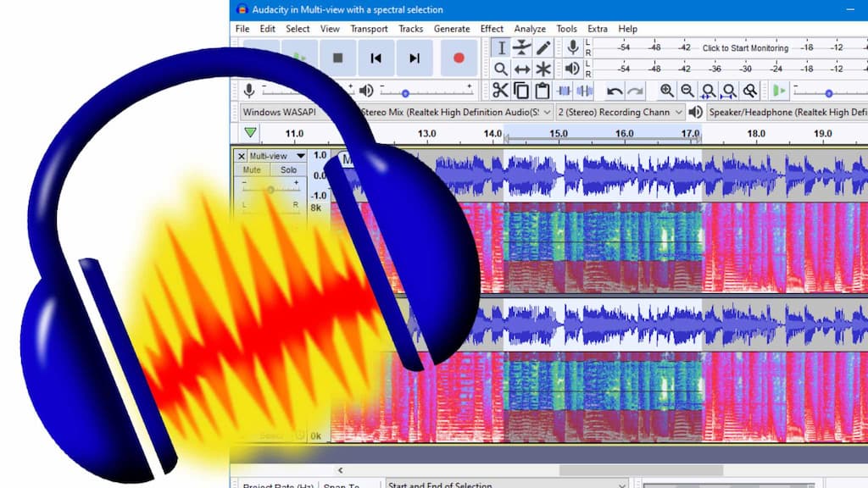Click the scrollbar left arrow
This screenshot has height=488, width=868.
click(x=340, y=470)
